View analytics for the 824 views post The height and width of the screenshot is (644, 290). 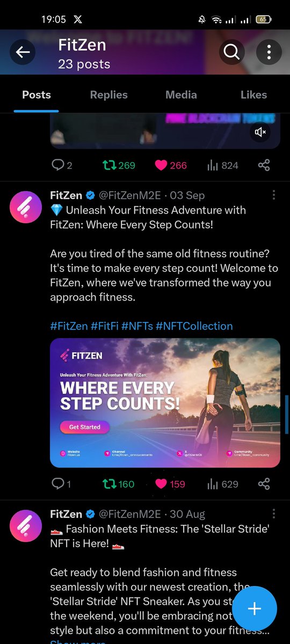222,165
